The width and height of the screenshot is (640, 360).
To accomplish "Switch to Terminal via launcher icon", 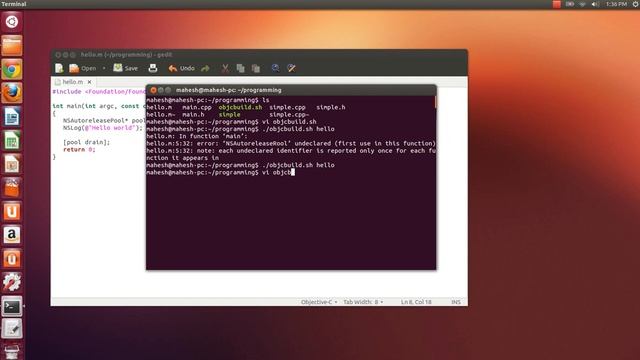I will (12, 307).
